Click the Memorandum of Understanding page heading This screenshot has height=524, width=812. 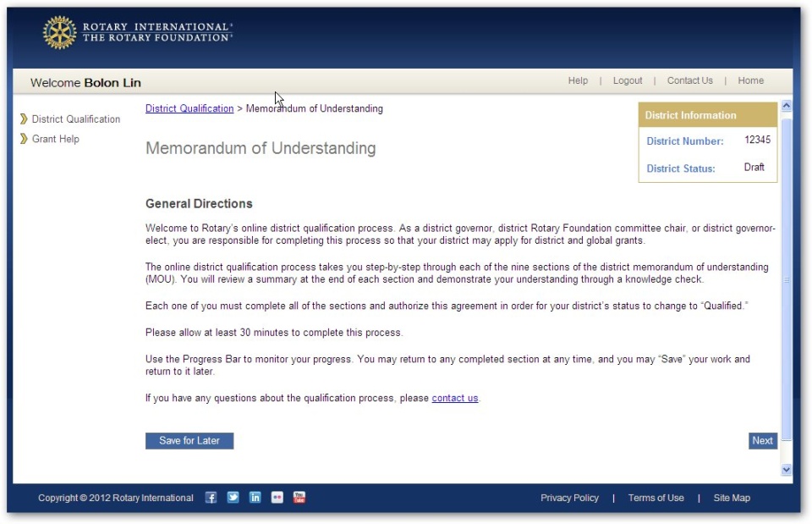[261, 148]
